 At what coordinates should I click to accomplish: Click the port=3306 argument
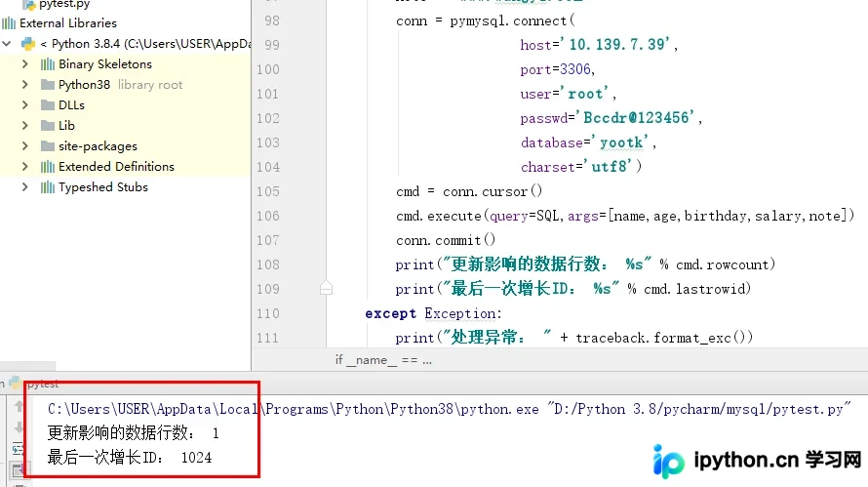(557, 69)
